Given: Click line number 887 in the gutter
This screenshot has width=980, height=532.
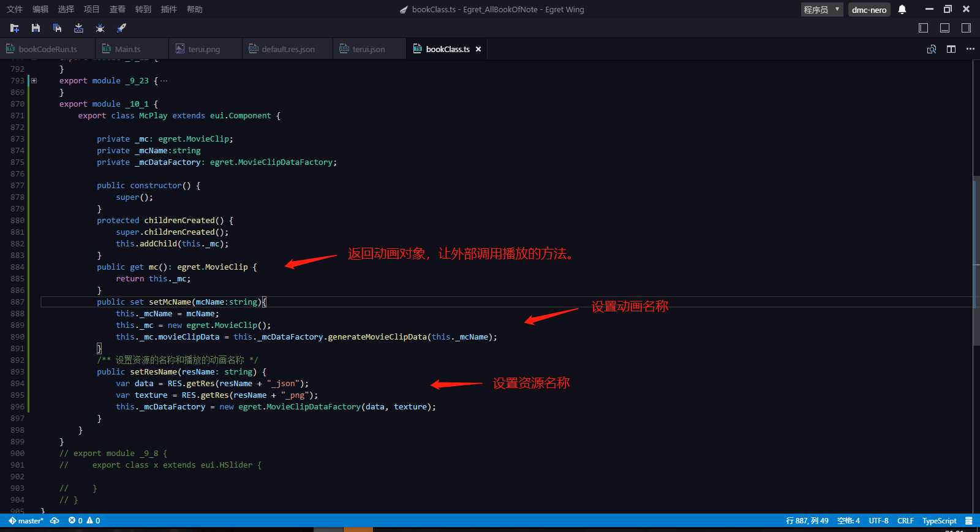Looking at the screenshot, I should point(17,302).
